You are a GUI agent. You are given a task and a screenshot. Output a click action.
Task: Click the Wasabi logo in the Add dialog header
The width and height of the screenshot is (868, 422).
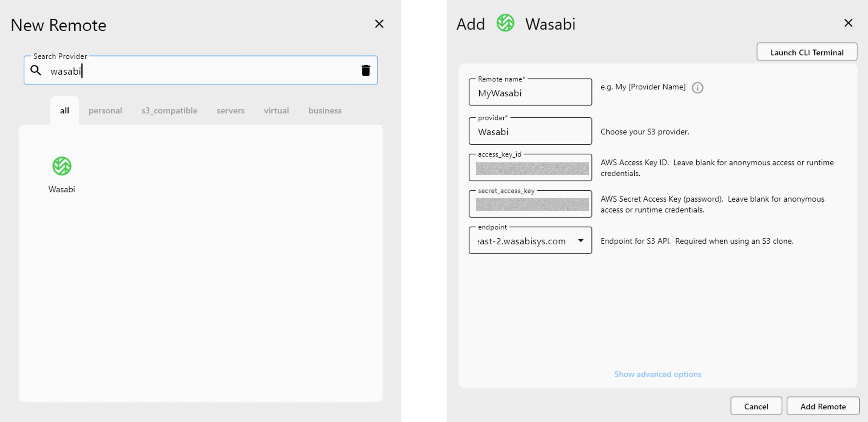(x=505, y=24)
